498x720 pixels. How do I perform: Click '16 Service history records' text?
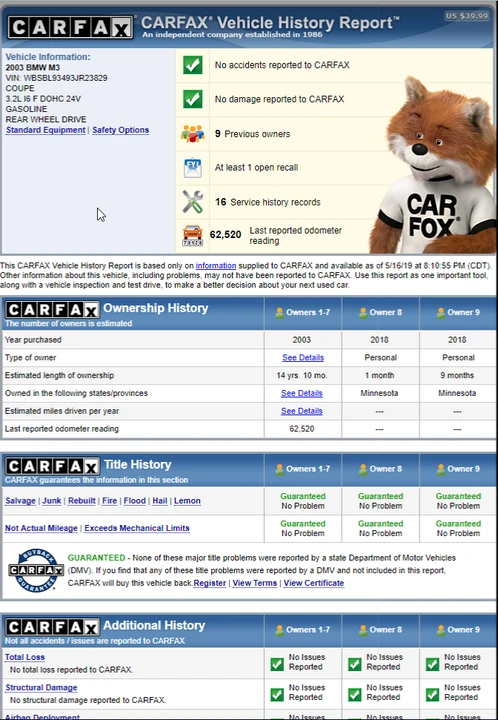pos(268,202)
